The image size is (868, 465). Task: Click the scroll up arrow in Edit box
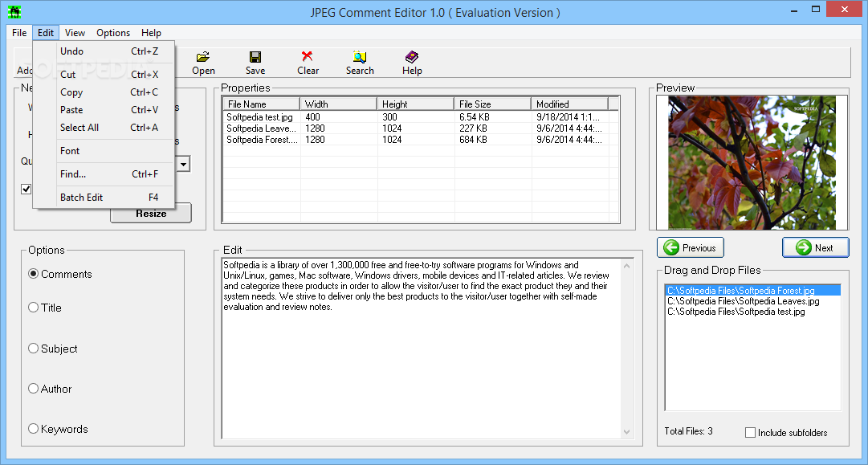point(626,266)
